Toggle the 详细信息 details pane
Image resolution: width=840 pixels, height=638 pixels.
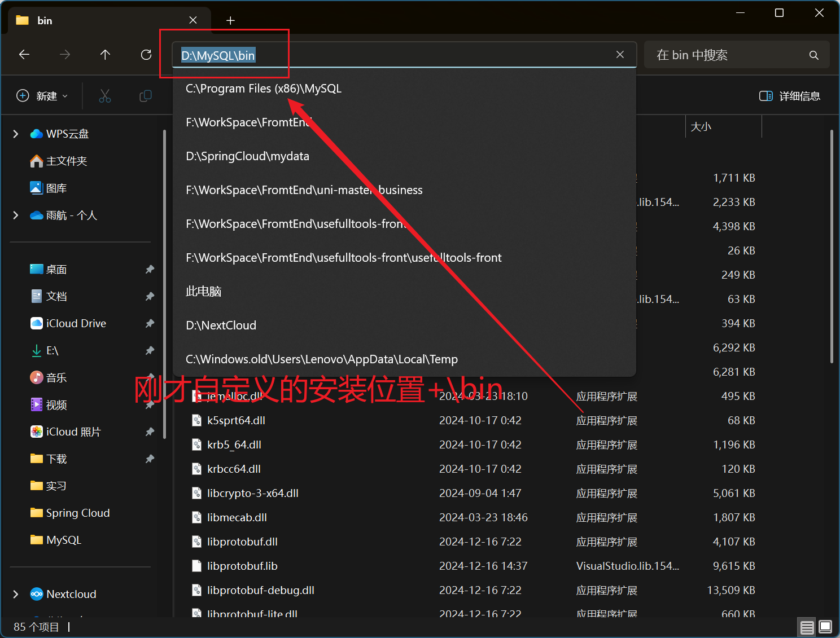tap(789, 95)
